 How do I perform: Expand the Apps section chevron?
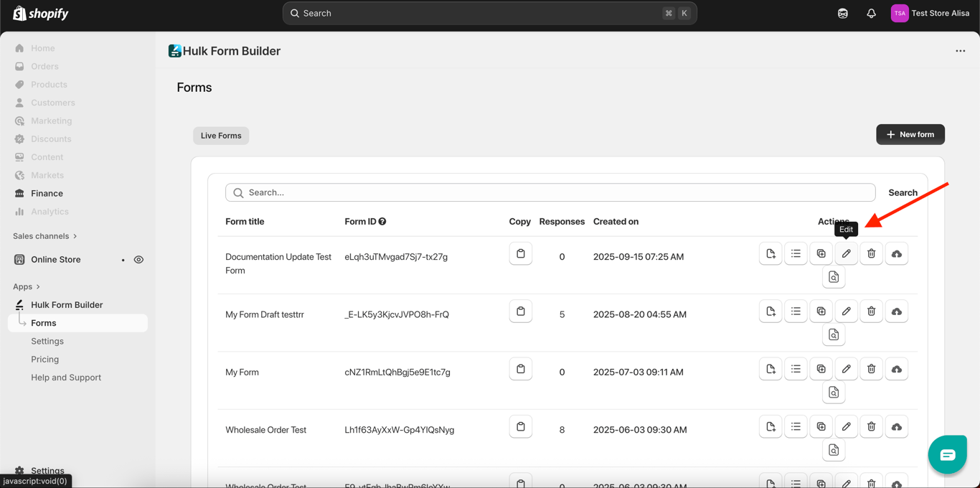[38, 287]
